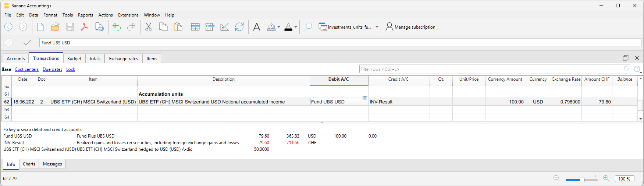Insert rows with the toolbar icon
644x186 pixels.
click(210, 27)
